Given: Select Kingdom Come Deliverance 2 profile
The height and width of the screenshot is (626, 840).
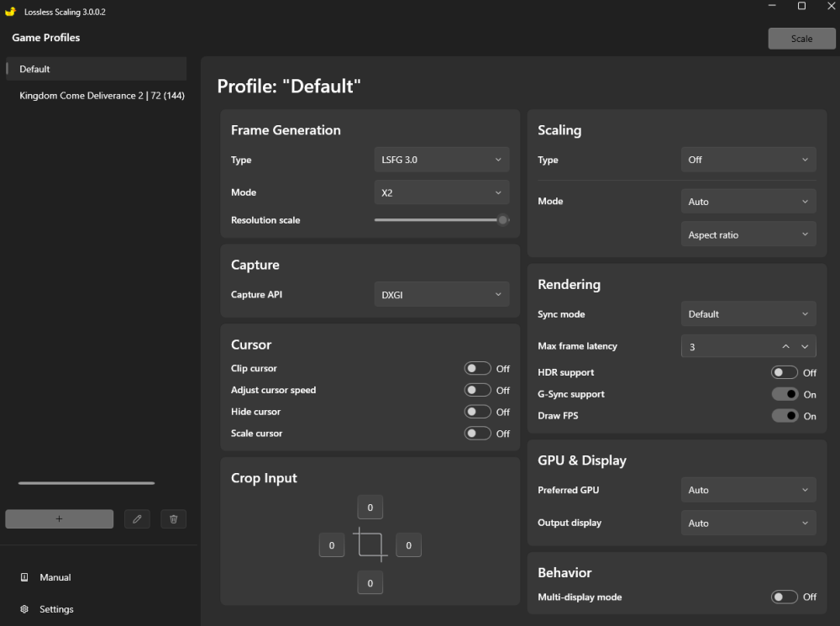Looking at the screenshot, I should 102,96.
